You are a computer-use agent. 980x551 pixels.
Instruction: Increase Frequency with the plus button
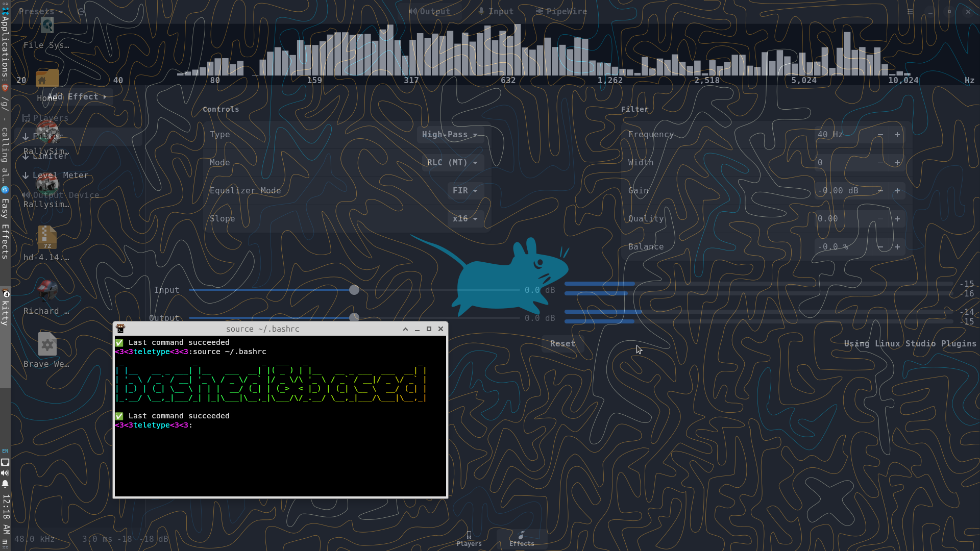coord(897,135)
